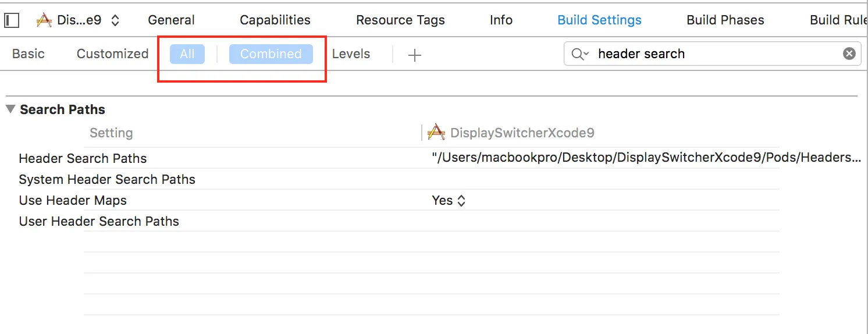Screen dimensions: 868x334
Task: Click the target app icon near Dis...e9
Action: (44, 20)
